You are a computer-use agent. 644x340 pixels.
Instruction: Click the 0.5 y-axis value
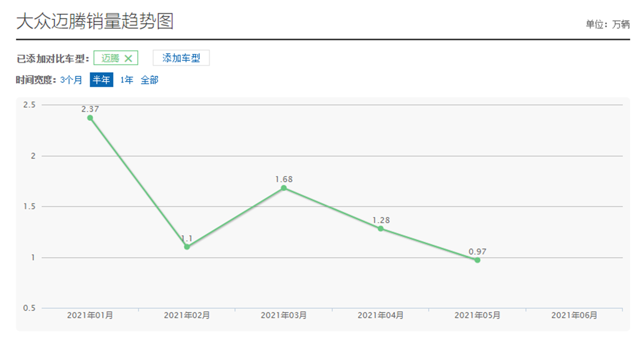(x=29, y=308)
